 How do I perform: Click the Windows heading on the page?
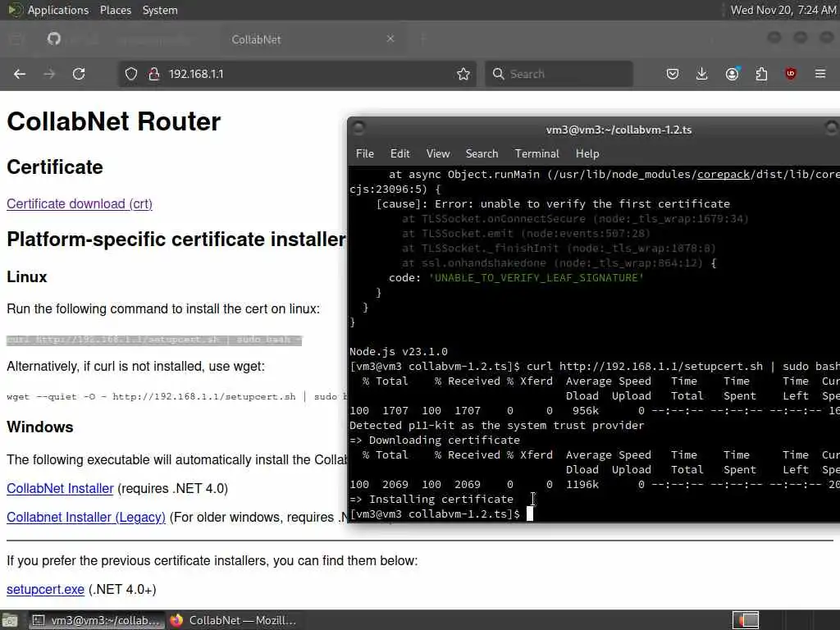40,427
